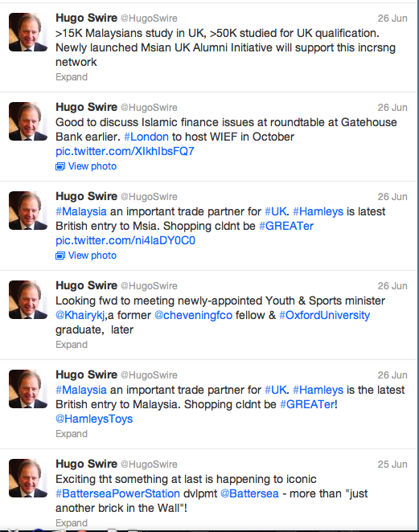Click the photo icon in pic.twitter.com/ni4laDY0C0 tweet

coord(60,256)
